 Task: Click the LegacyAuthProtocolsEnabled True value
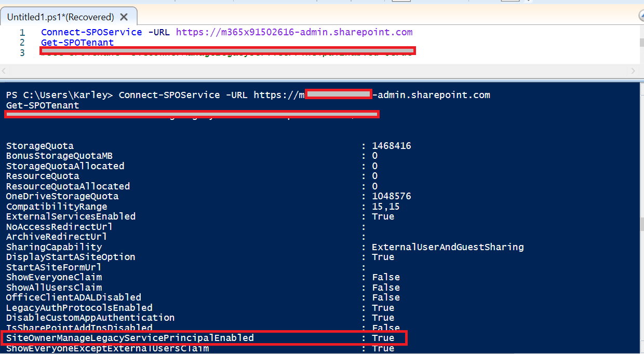(x=383, y=307)
